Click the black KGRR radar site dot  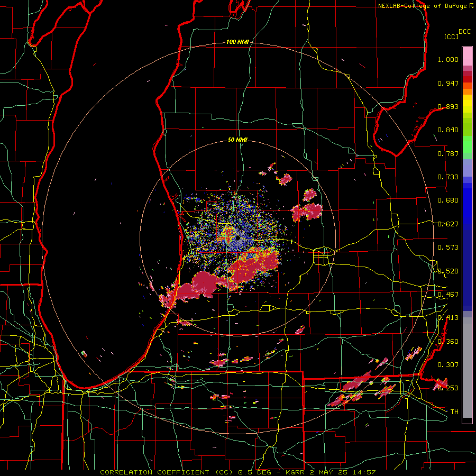tap(238, 239)
